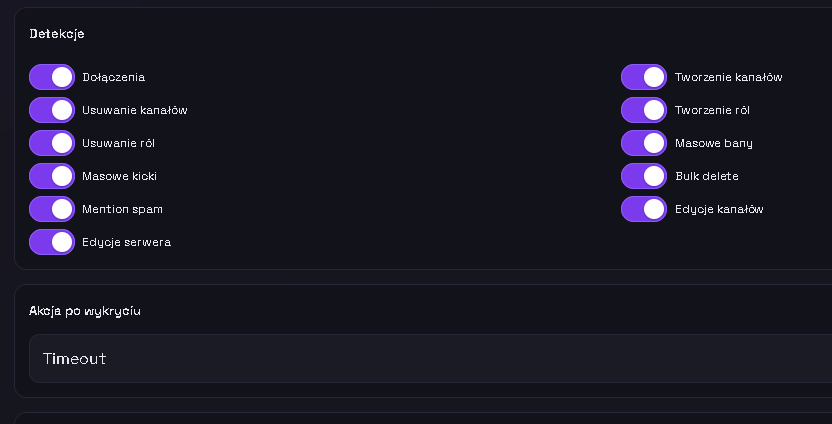
Task: Click the Mention spam label
Action: [122, 209]
